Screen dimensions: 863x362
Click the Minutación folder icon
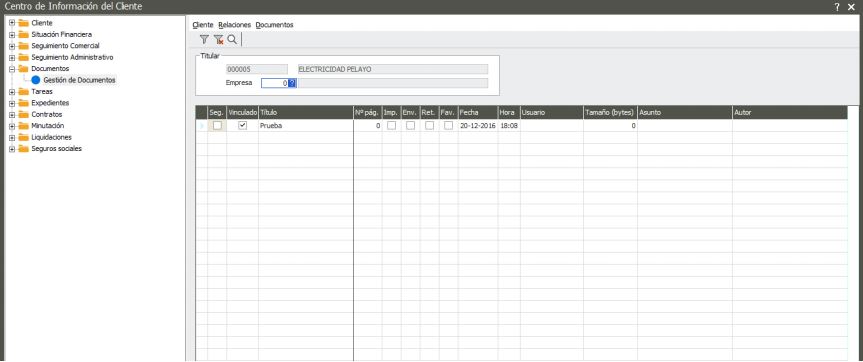[23, 126]
